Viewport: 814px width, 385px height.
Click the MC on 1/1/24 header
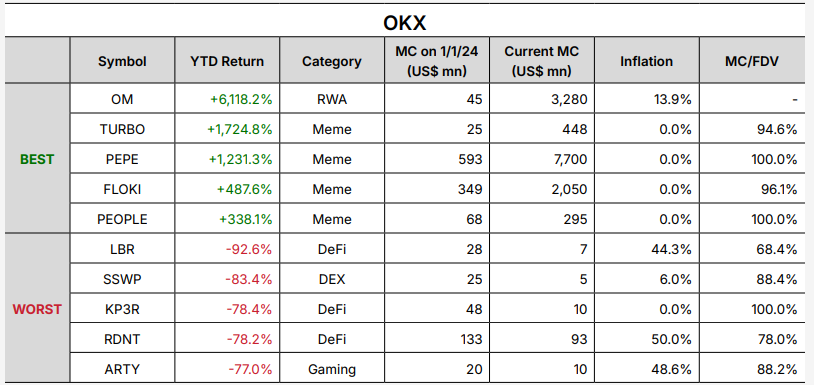437,61
